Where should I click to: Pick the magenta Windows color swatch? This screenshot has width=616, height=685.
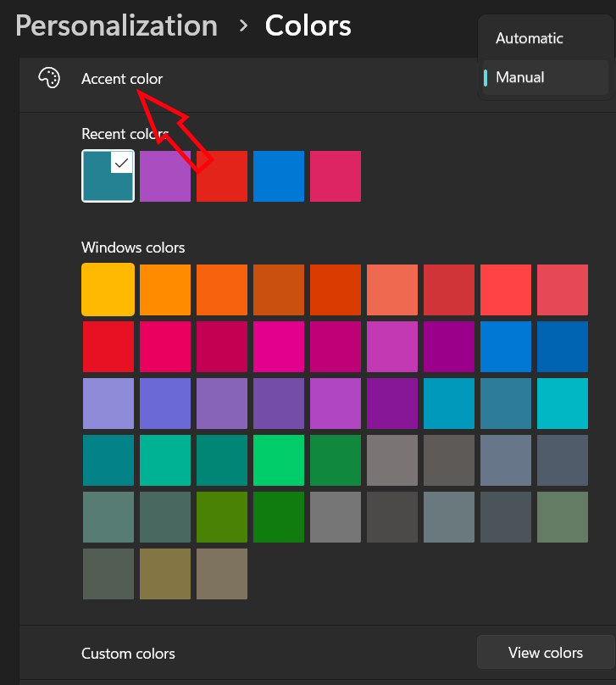click(278, 346)
